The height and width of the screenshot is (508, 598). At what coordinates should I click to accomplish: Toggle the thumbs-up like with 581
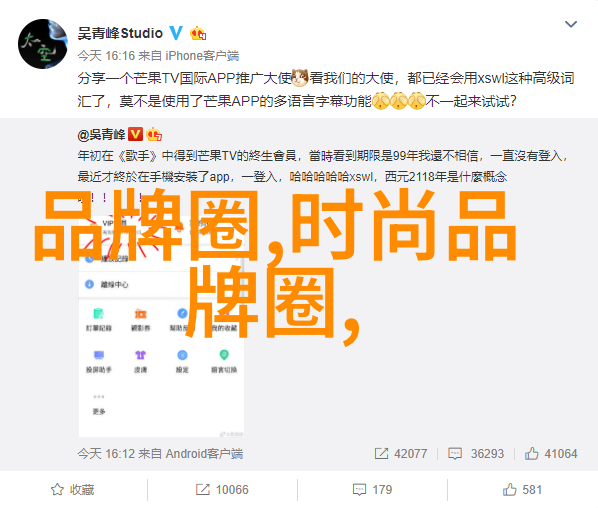[522, 490]
